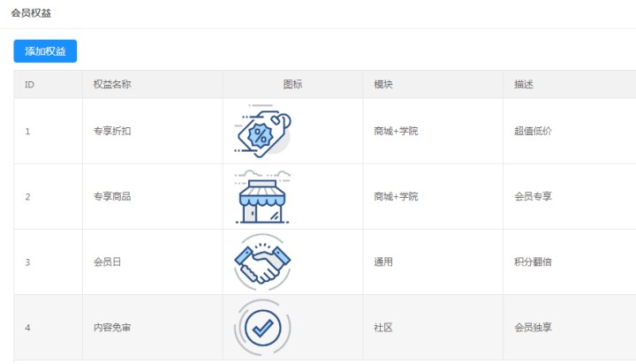
Task: Click the 权益名称 column header
Action: [x=112, y=85]
